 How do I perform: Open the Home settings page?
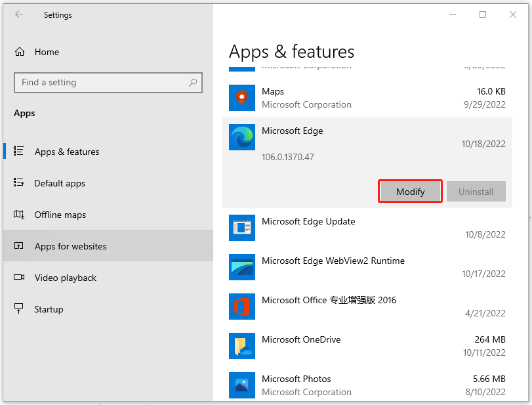pos(46,52)
